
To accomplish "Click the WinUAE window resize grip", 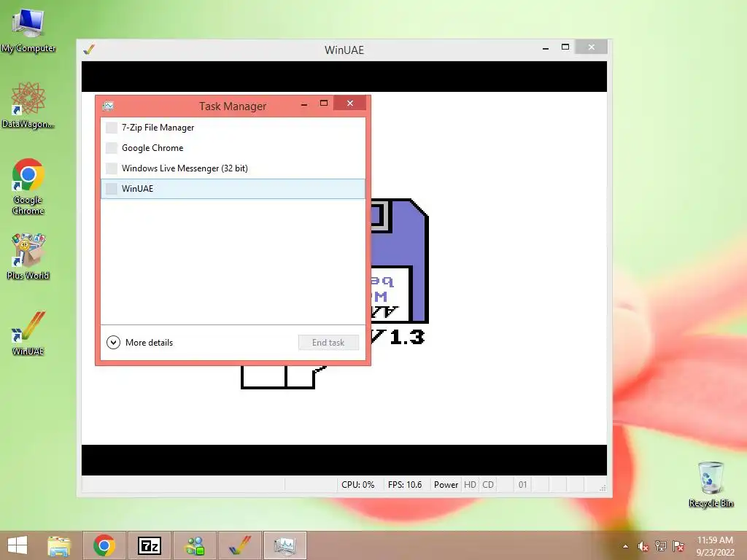I will click(603, 488).
